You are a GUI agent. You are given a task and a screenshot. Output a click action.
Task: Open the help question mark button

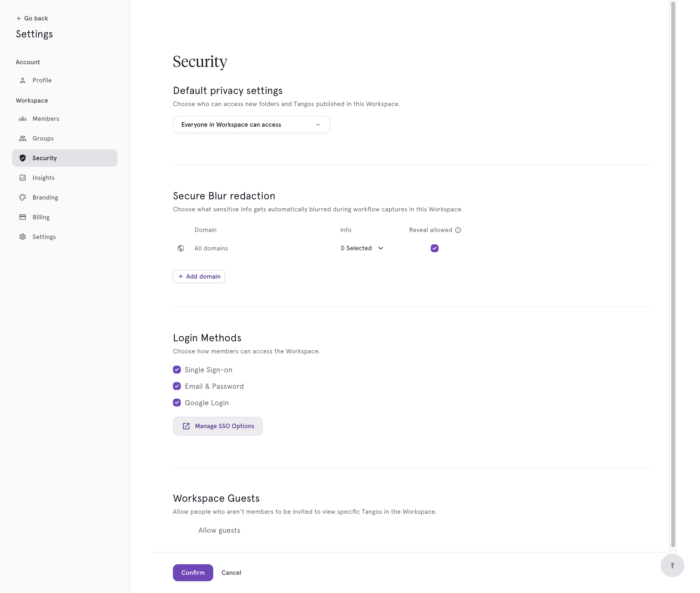672,565
